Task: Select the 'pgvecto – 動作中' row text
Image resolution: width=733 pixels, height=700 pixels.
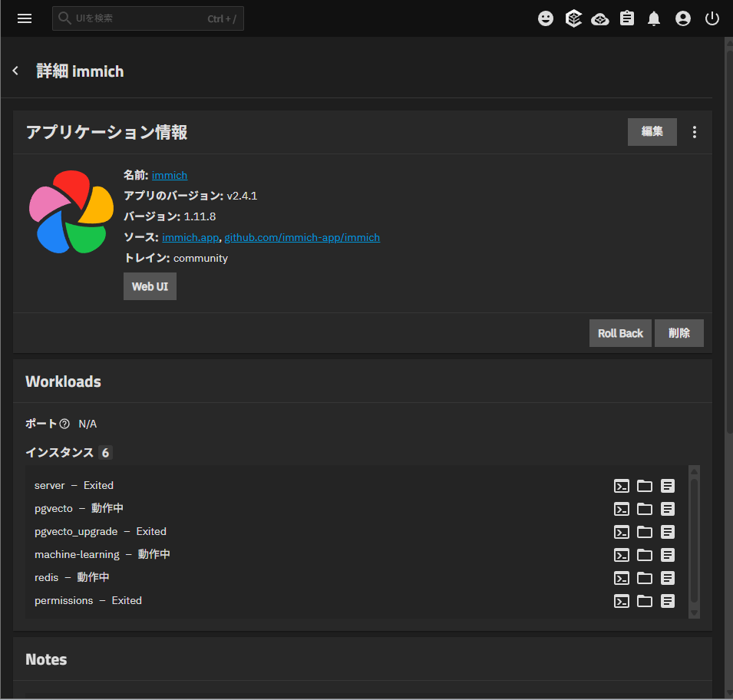Action: (x=78, y=508)
